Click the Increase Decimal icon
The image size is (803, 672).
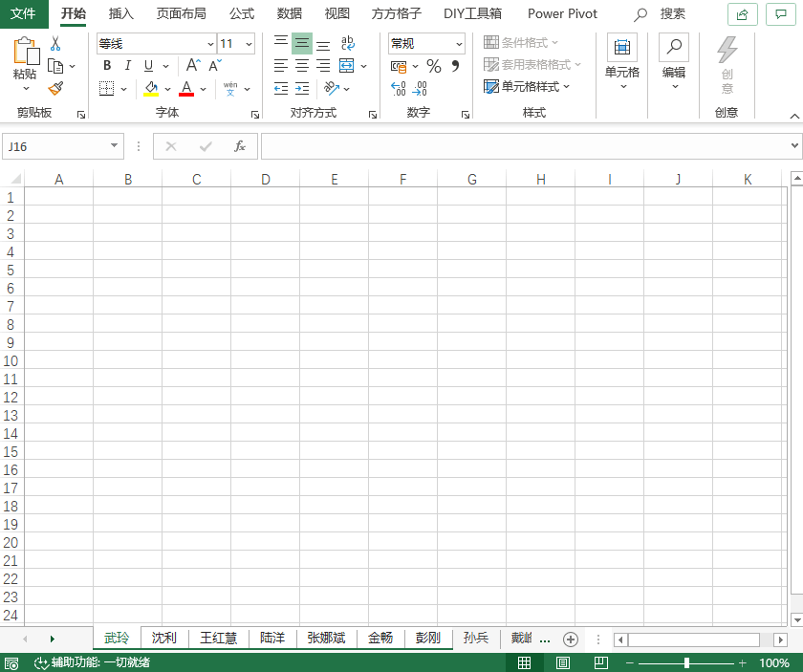point(399,89)
